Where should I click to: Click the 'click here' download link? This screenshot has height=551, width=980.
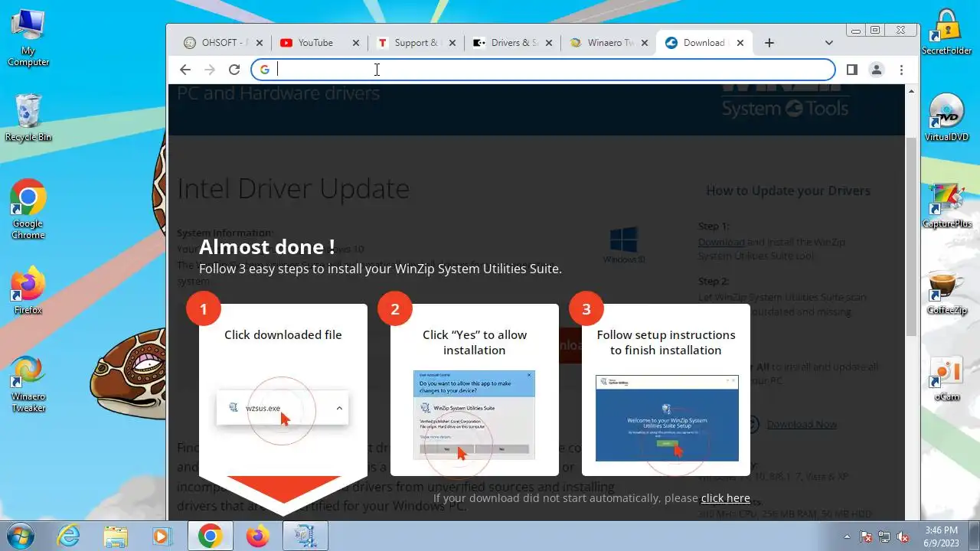click(x=725, y=498)
